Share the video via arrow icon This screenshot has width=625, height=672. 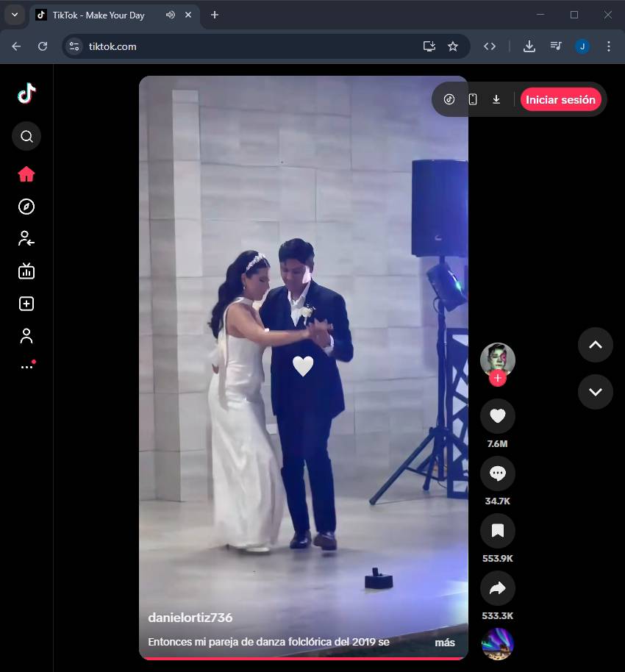(498, 588)
